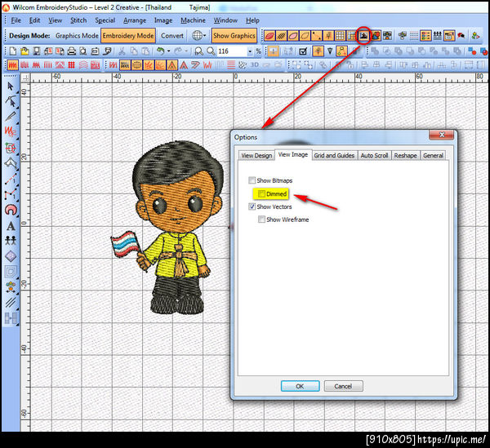Uncheck the Show Vectors checkbox
The image size is (490, 448).
pos(252,206)
